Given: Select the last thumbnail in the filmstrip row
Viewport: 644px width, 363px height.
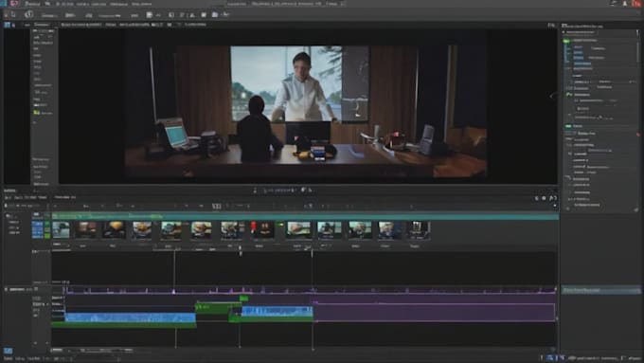Looking at the screenshot, I should 418,229.
